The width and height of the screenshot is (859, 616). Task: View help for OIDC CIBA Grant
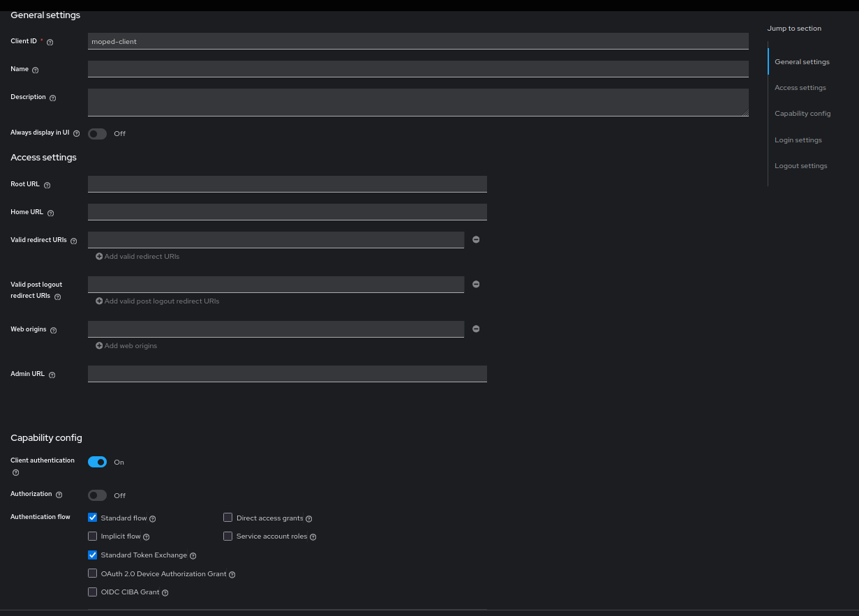pos(165,592)
